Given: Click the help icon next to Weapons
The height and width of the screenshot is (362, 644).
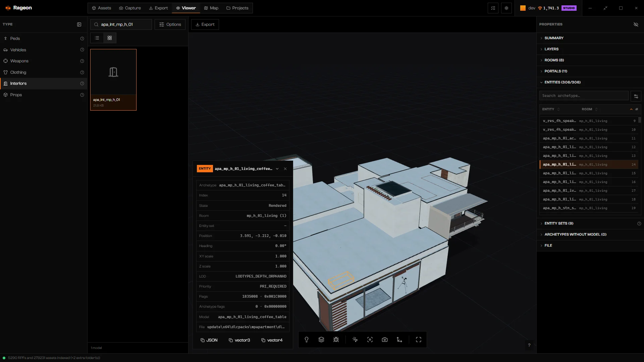Looking at the screenshot, I should point(82,61).
